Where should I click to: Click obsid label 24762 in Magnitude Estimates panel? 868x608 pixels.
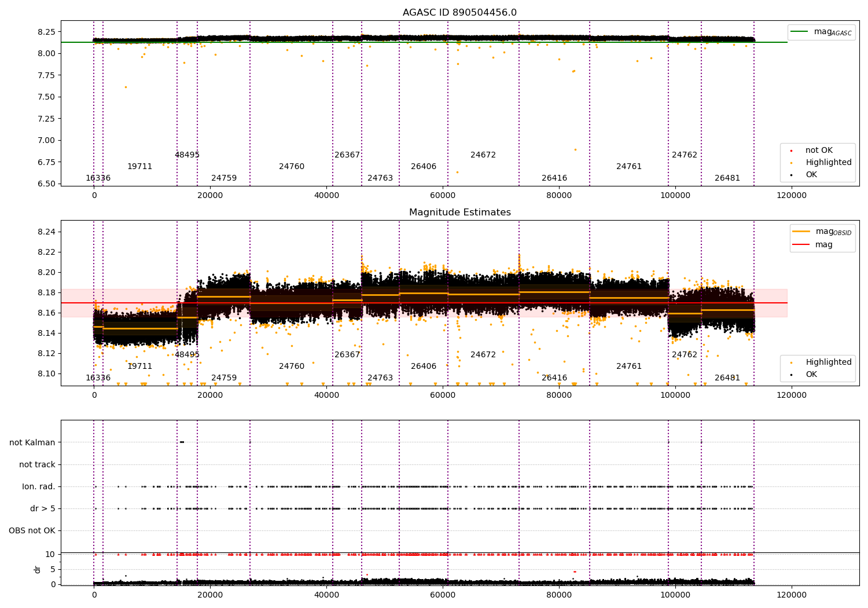click(685, 355)
